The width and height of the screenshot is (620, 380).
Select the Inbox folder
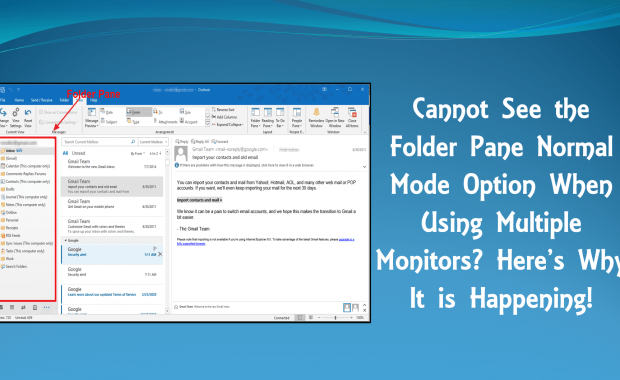(27, 151)
